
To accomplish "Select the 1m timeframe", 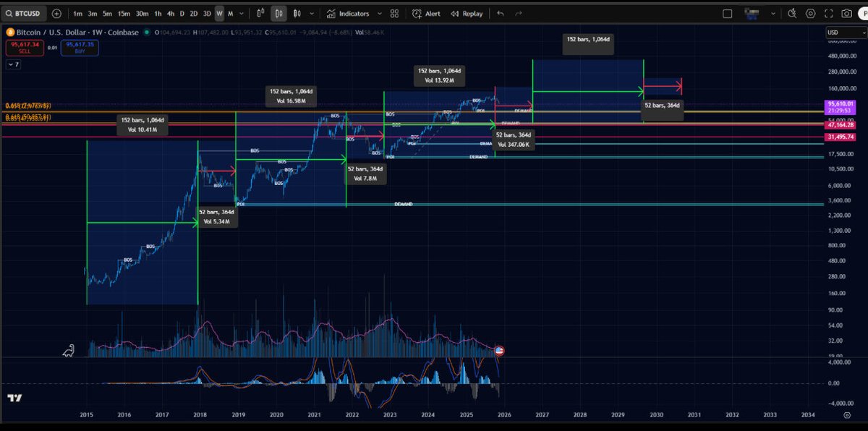I will tap(77, 14).
